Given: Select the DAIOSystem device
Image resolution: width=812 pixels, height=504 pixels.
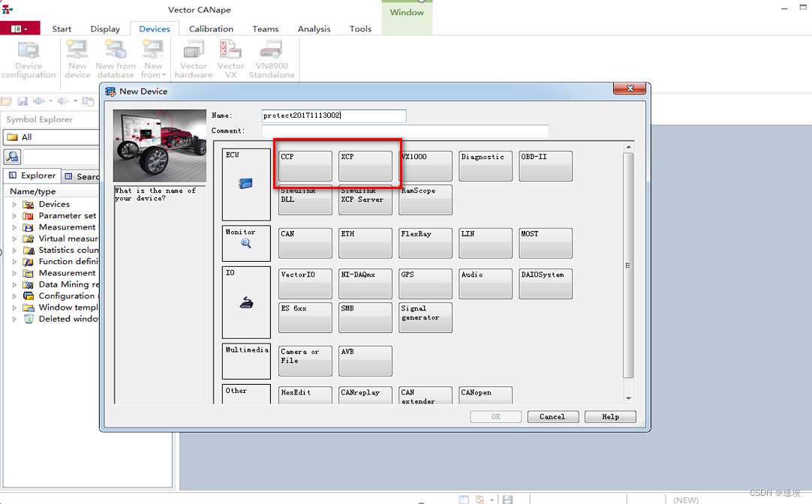Looking at the screenshot, I should coord(546,283).
